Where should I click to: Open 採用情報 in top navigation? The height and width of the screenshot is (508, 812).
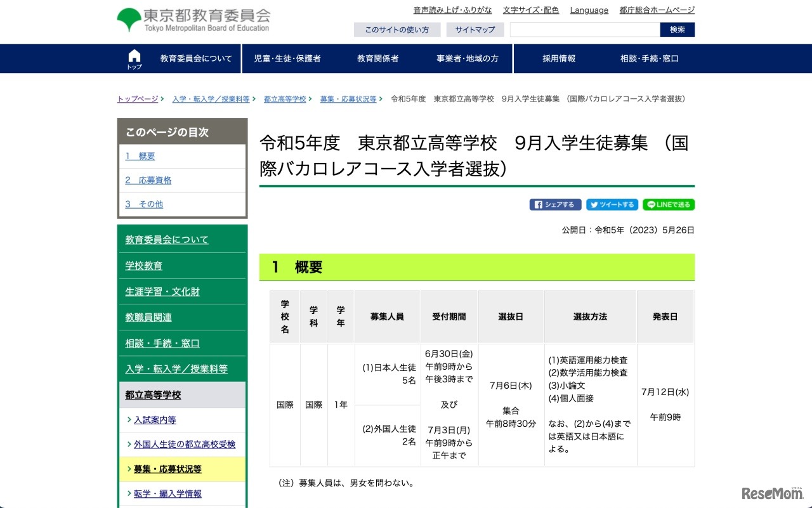(x=559, y=58)
